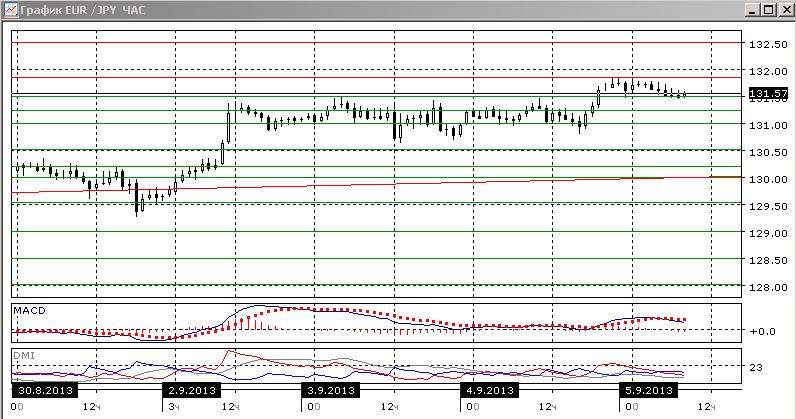Click the 130.00 price axis label
This screenshot has height=419, width=796.
click(x=768, y=179)
